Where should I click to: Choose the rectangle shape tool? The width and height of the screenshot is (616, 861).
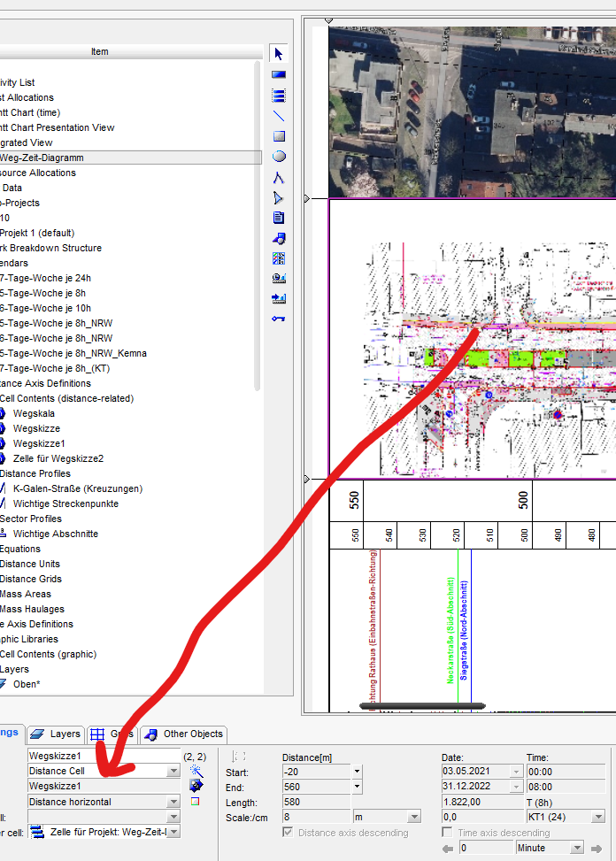click(279, 136)
